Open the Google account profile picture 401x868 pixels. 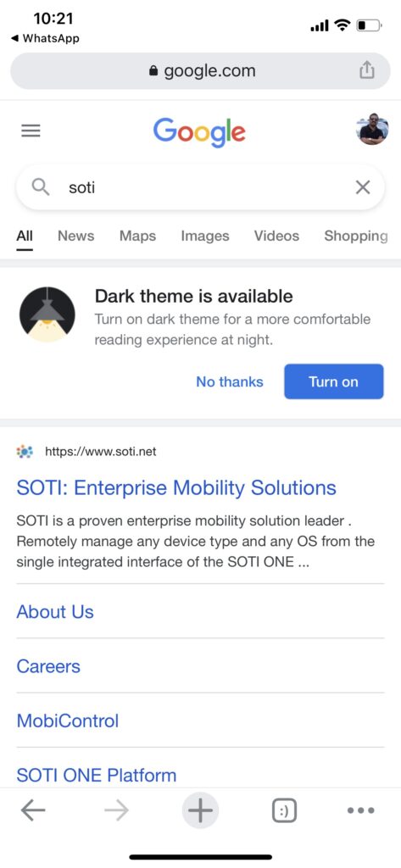371,130
